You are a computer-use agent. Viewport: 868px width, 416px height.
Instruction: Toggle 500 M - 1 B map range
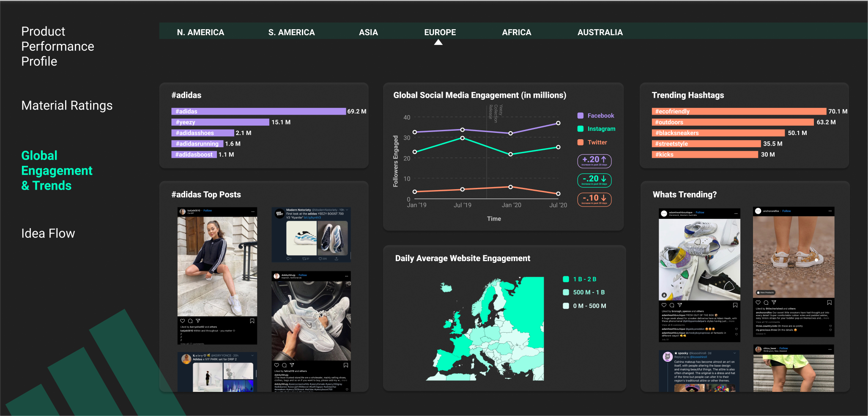584,292
